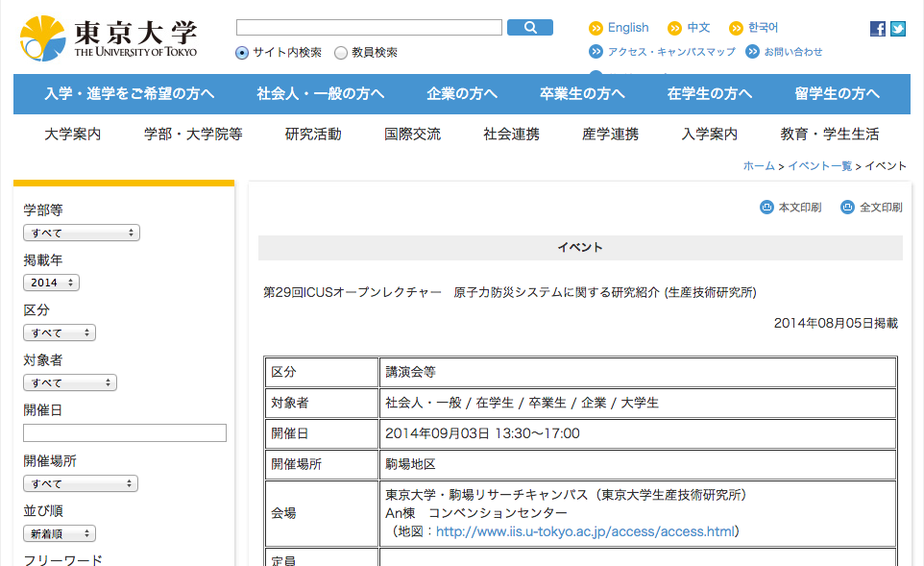This screenshot has width=924, height=566.
Task: Open the 入学・進学をご希望の方へ menu
Action: tap(129, 93)
